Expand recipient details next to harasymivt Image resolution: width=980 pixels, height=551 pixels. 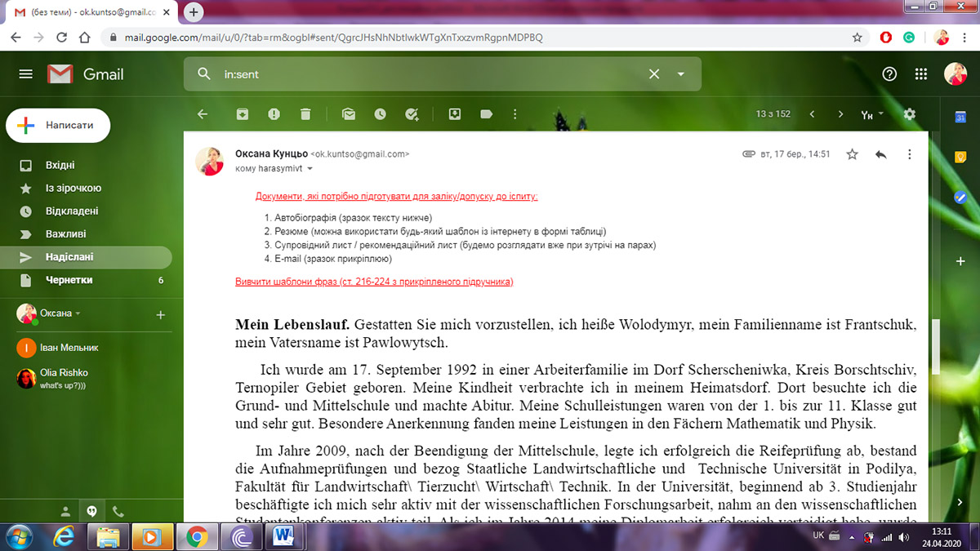pos(310,169)
